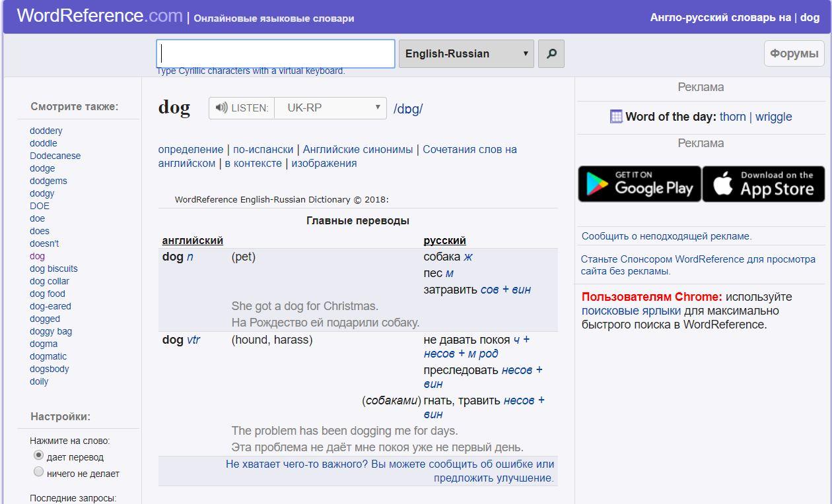The height and width of the screenshot is (504, 832).
Task: Open the 'изображения' link
Action: pos(324,164)
